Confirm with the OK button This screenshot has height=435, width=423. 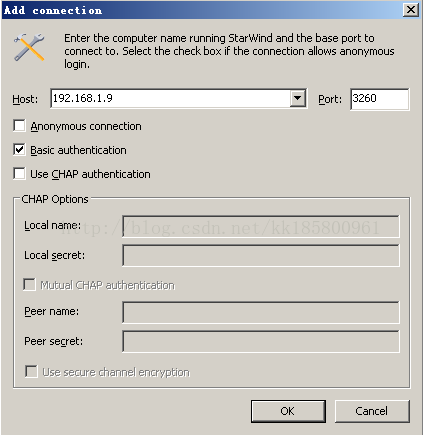[x=288, y=411]
